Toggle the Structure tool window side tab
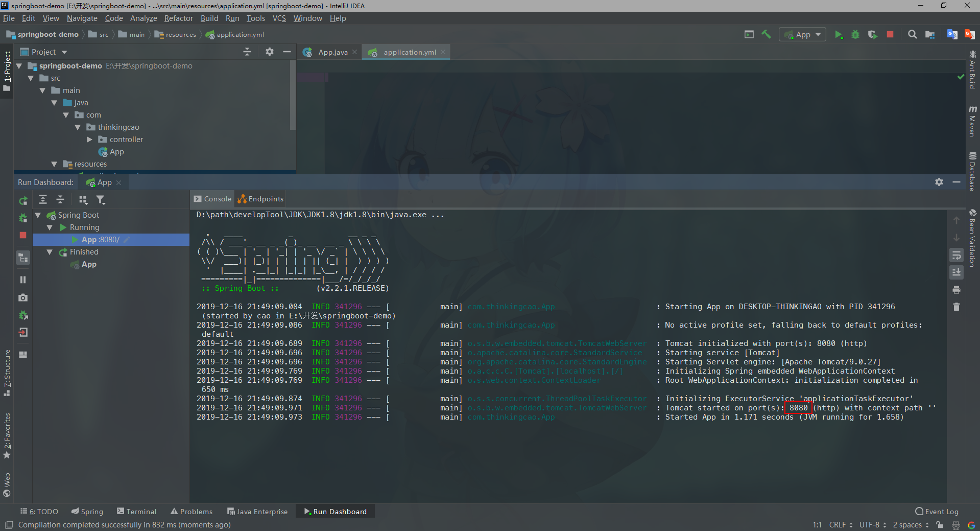Image resolution: width=980 pixels, height=531 pixels. click(7, 373)
